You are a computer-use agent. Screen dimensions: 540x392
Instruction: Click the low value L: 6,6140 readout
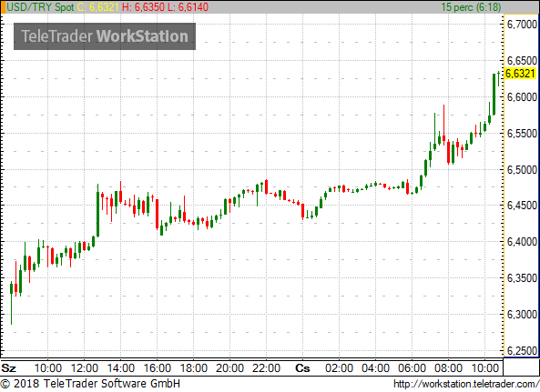(188, 7)
